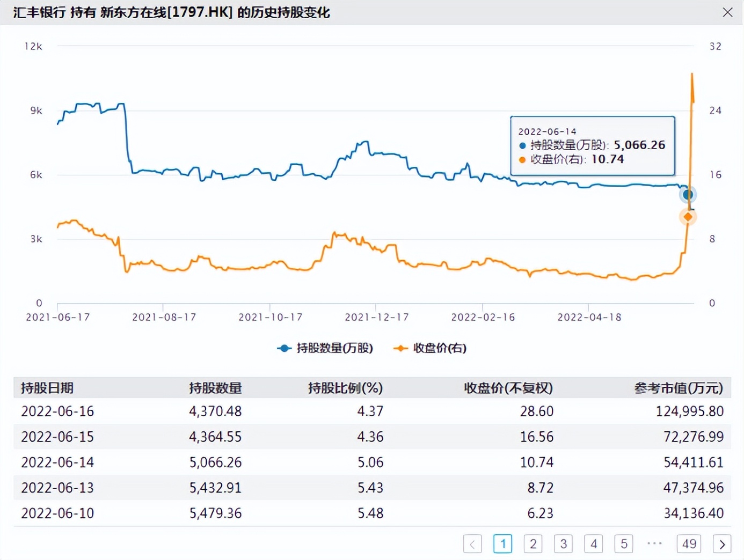Click market value 47,374.96
This screenshot has width=744, height=560.
click(x=694, y=488)
